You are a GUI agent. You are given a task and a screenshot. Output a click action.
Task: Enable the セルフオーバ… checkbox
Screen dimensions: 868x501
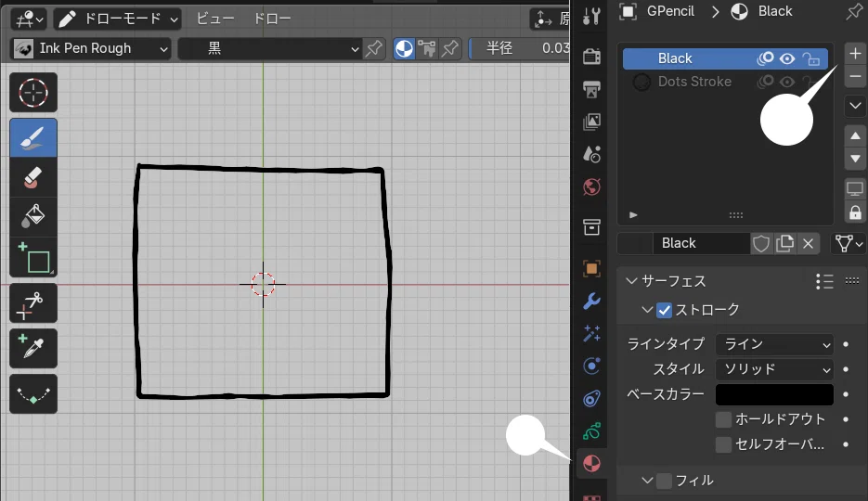pos(723,444)
